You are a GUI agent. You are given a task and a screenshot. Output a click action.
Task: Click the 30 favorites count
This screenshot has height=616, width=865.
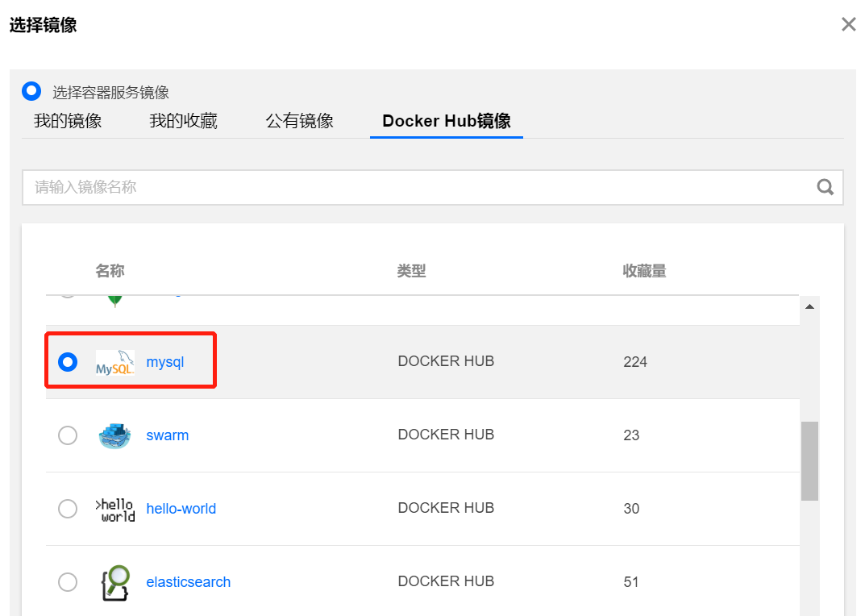631,509
